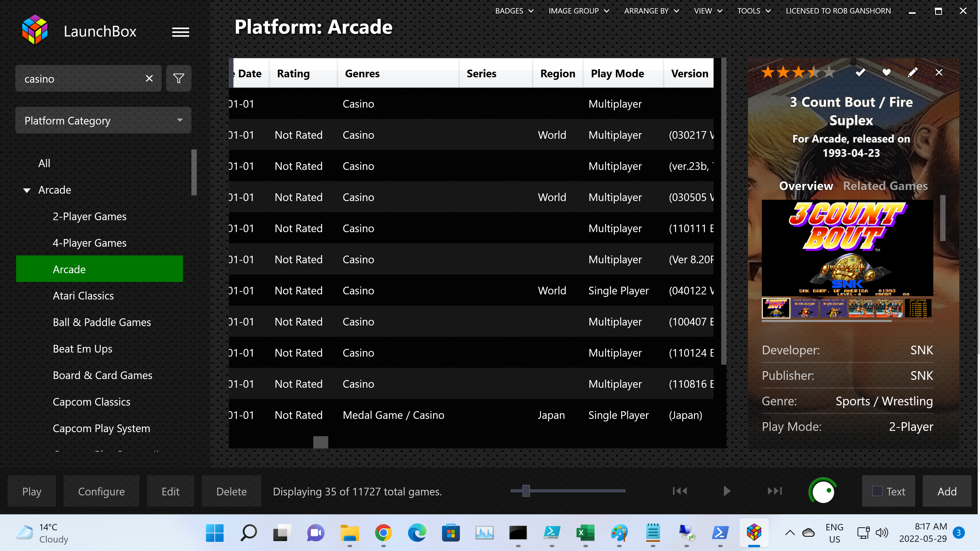The width and height of the screenshot is (980, 551).
Task: Click the Delete button
Action: point(231,491)
